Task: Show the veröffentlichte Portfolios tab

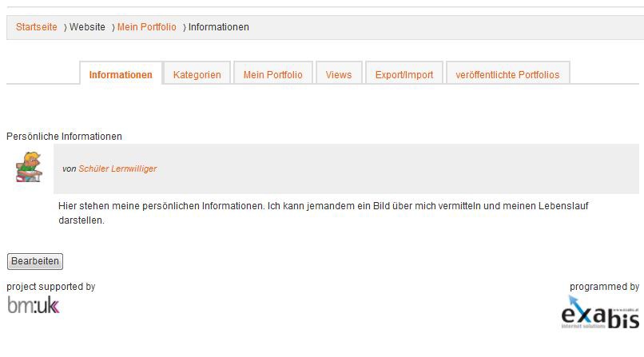Action: [507, 73]
